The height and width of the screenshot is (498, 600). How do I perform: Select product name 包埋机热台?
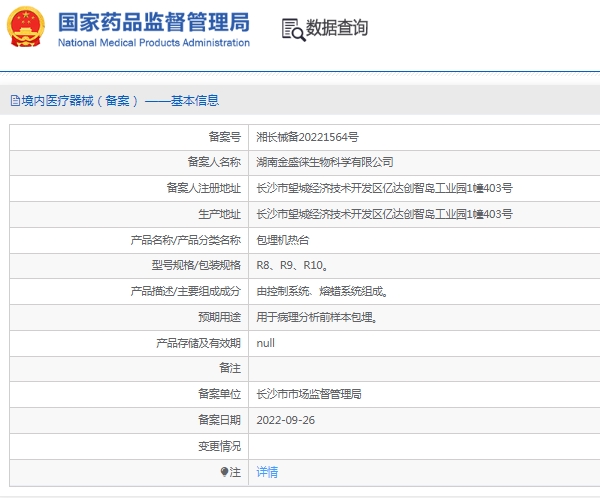click(x=283, y=240)
